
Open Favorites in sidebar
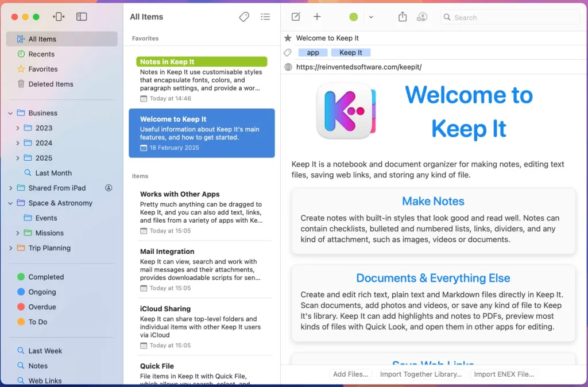tap(62, 69)
